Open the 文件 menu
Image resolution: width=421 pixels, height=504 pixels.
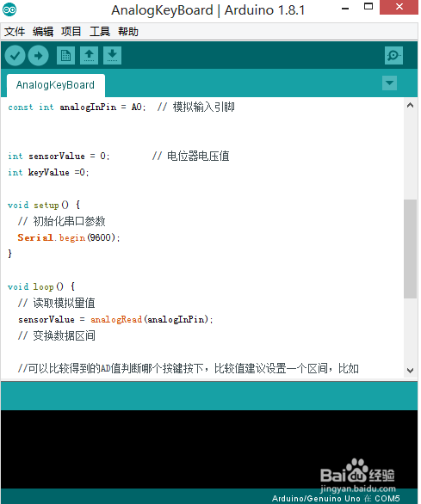click(15, 32)
